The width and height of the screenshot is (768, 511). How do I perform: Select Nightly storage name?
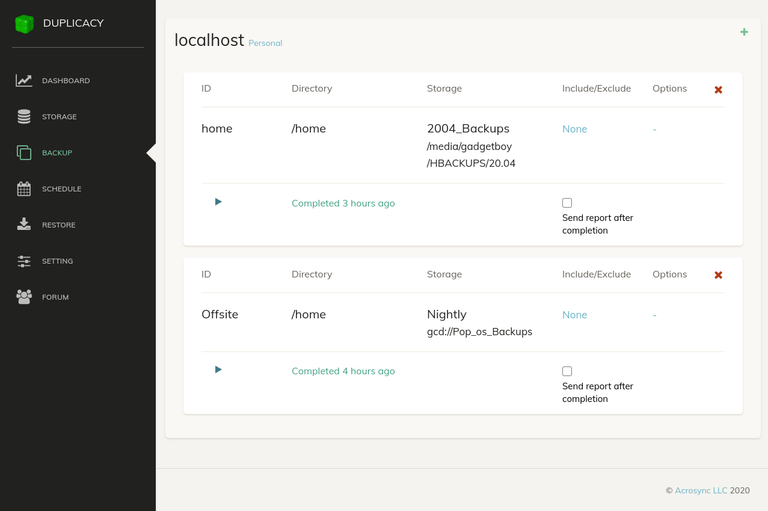click(x=446, y=314)
